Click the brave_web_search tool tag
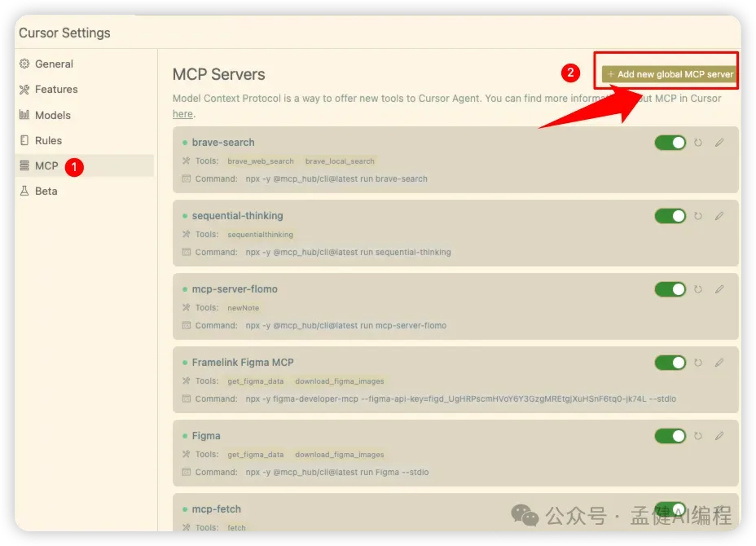 pos(261,161)
